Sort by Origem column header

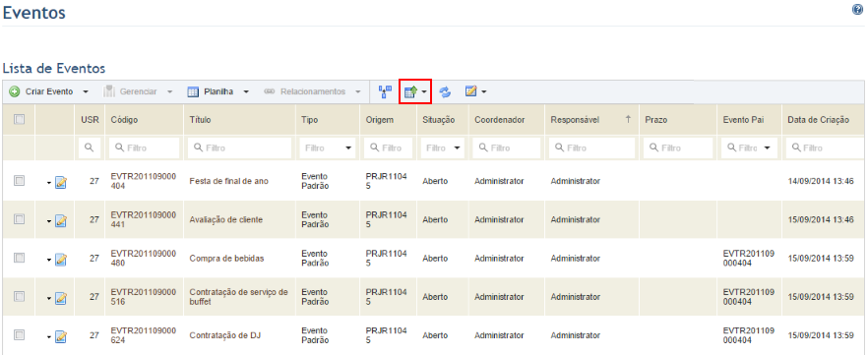pyautogui.click(x=380, y=119)
